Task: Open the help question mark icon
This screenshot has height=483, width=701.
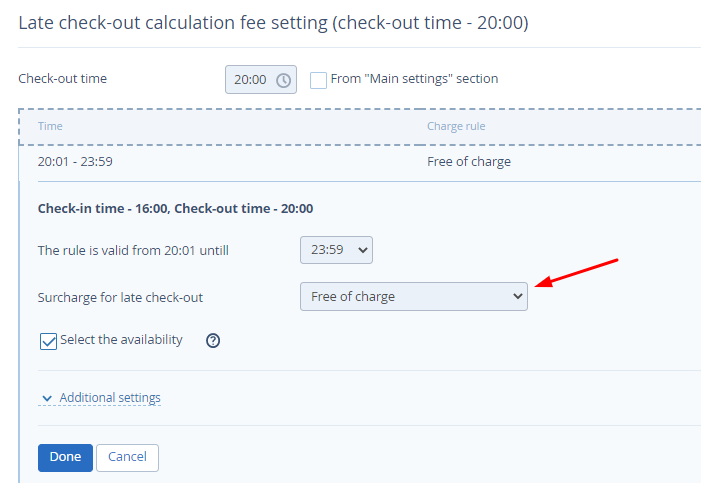Action: pyautogui.click(x=213, y=341)
